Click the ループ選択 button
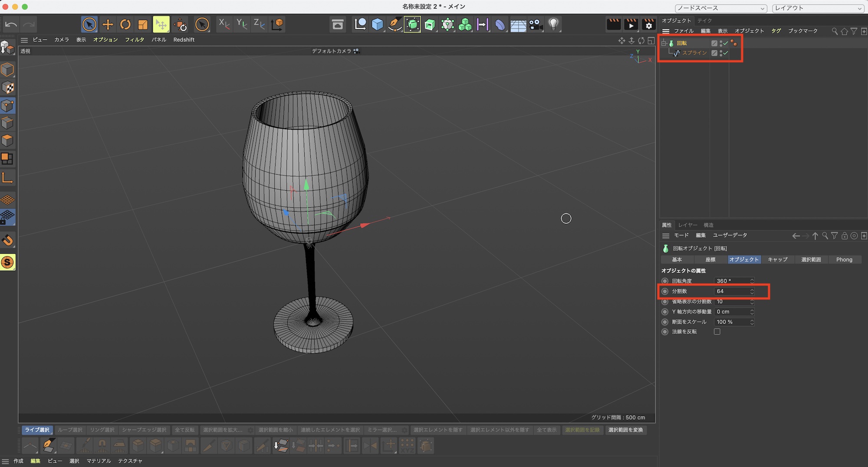 (70, 430)
